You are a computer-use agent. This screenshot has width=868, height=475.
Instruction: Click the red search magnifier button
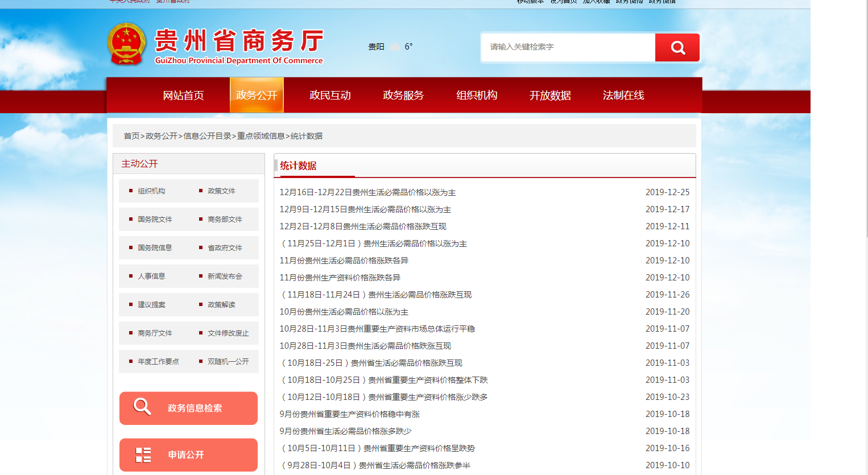(x=677, y=47)
